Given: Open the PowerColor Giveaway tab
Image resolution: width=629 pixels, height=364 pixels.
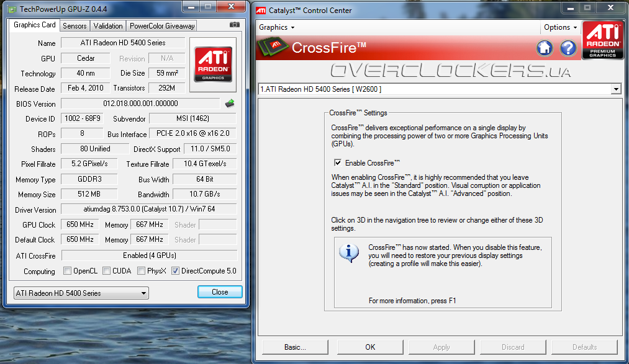Looking at the screenshot, I should [162, 26].
